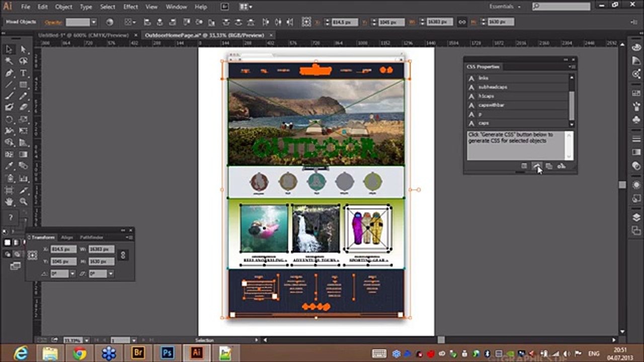The image size is (644, 362).
Task: Select the Selection tool arrow
Action: tap(9, 49)
